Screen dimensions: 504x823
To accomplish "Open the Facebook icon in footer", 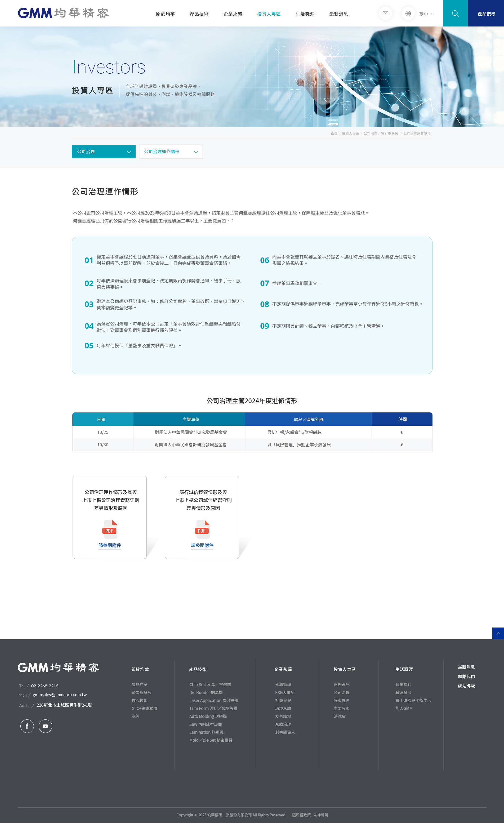I will pyautogui.click(x=27, y=726).
